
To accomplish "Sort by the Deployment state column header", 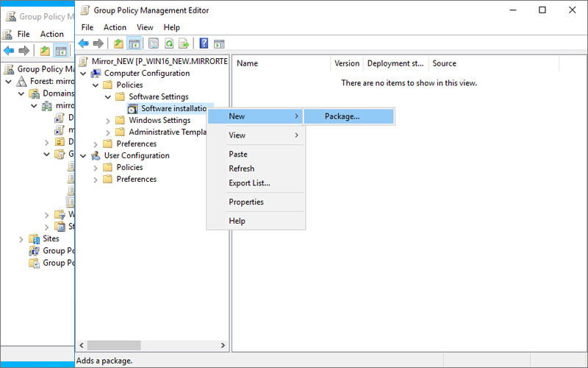I will click(395, 63).
